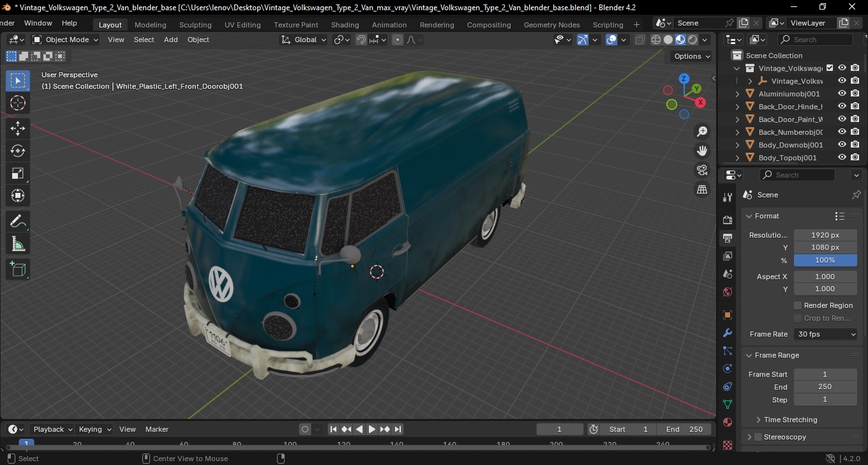Open the Object Data properties tab
This screenshot has height=465, width=868.
point(728,404)
